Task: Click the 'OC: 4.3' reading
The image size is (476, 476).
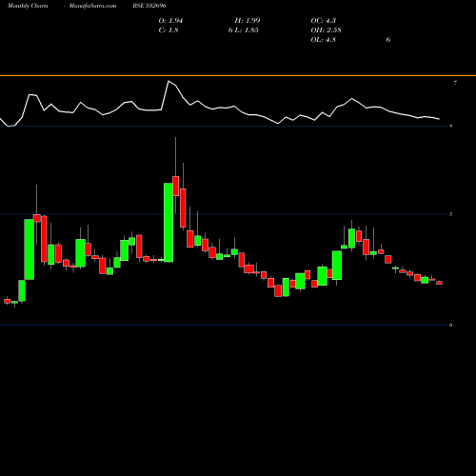Action: click(324, 21)
